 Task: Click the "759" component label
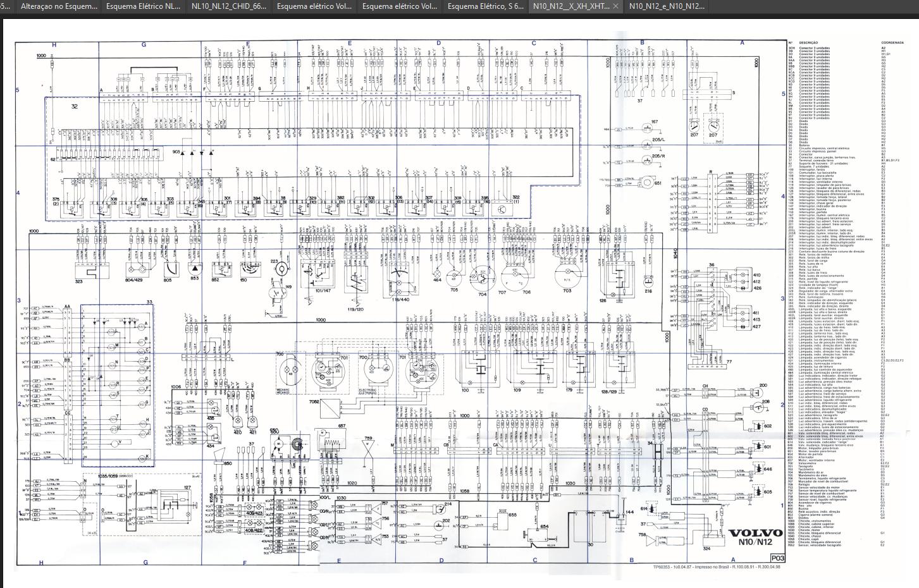(x=368, y=438)
